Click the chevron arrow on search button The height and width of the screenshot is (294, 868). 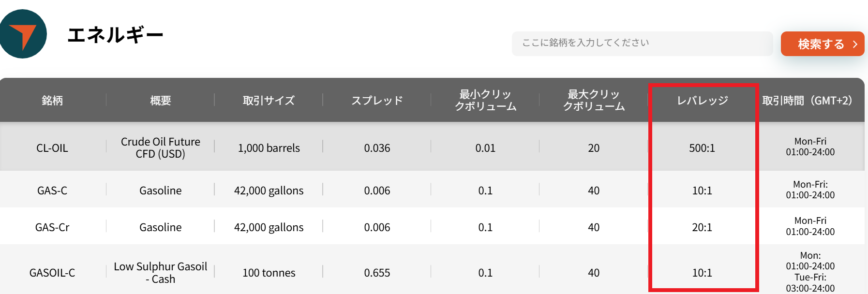855,44
